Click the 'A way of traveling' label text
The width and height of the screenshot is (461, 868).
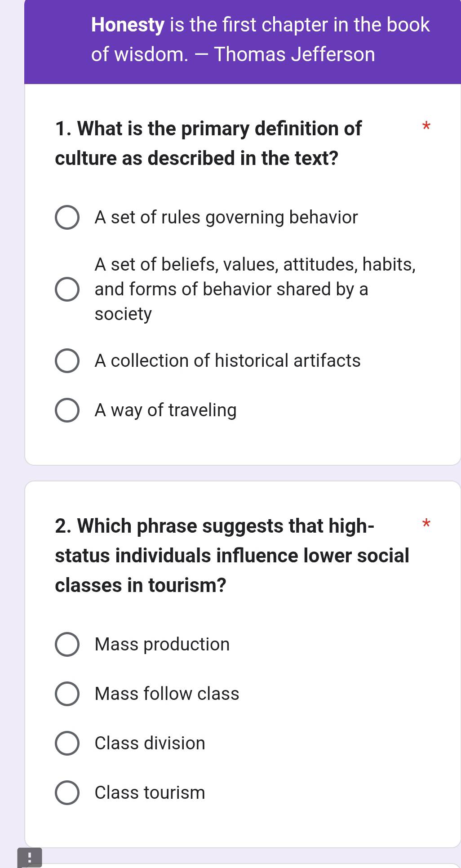click(x=166, y=410)
